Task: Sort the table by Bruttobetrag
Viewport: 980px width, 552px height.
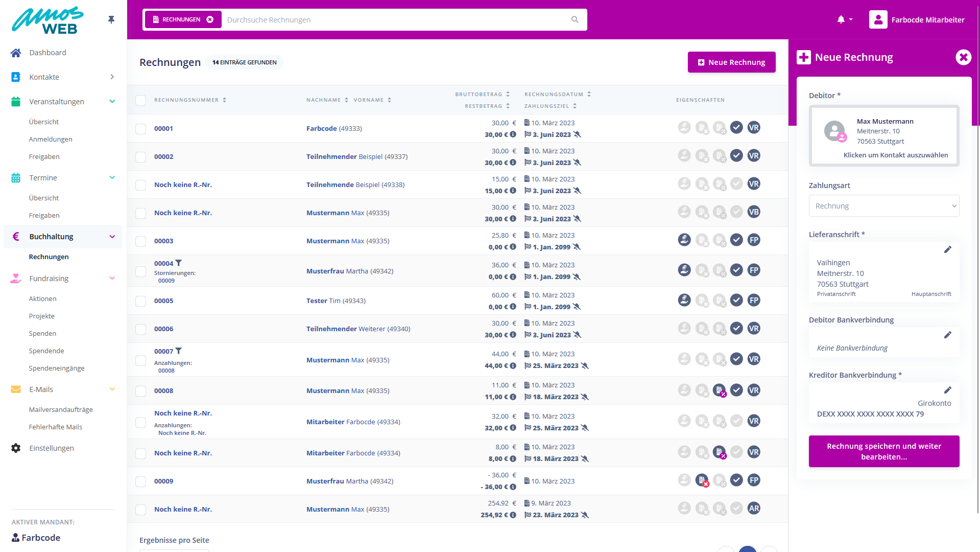Action: 482,94
